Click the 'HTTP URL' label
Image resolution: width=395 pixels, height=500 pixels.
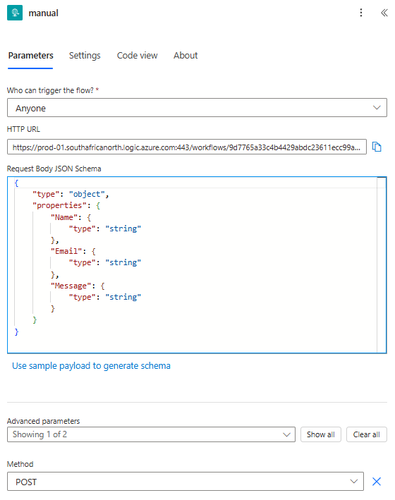(x=23, y=129)
